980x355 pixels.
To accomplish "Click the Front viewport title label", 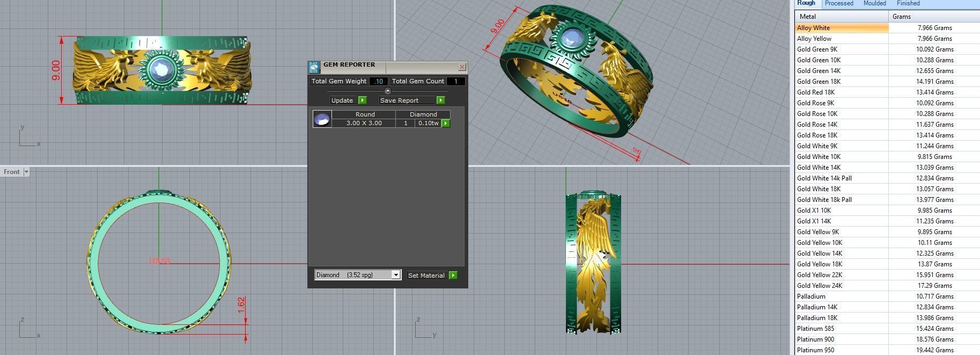I will [11, 172].
